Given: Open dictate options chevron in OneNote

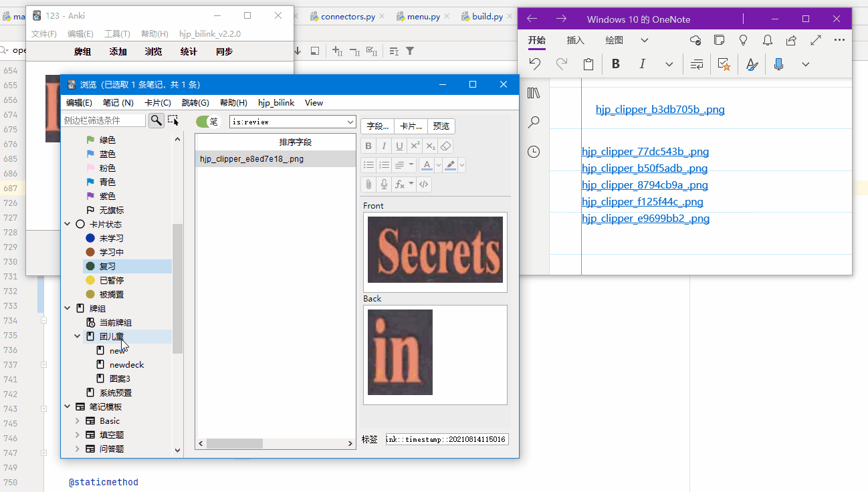Looking at the screenshot, I should [806, 64].
